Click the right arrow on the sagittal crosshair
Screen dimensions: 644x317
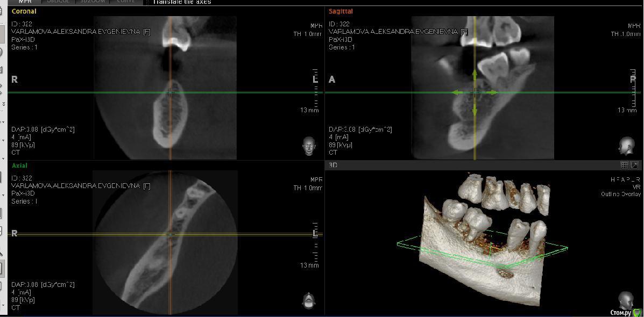click(493, 92)
